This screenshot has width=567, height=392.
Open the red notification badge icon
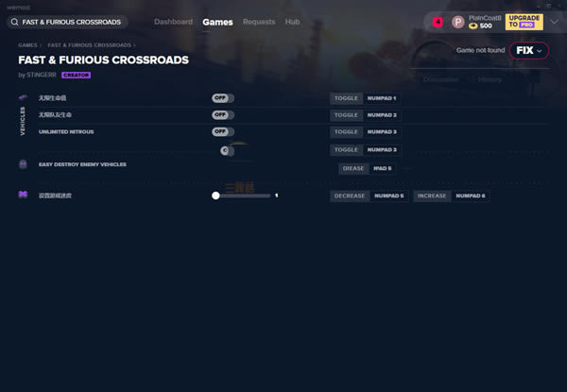point(438,22)
